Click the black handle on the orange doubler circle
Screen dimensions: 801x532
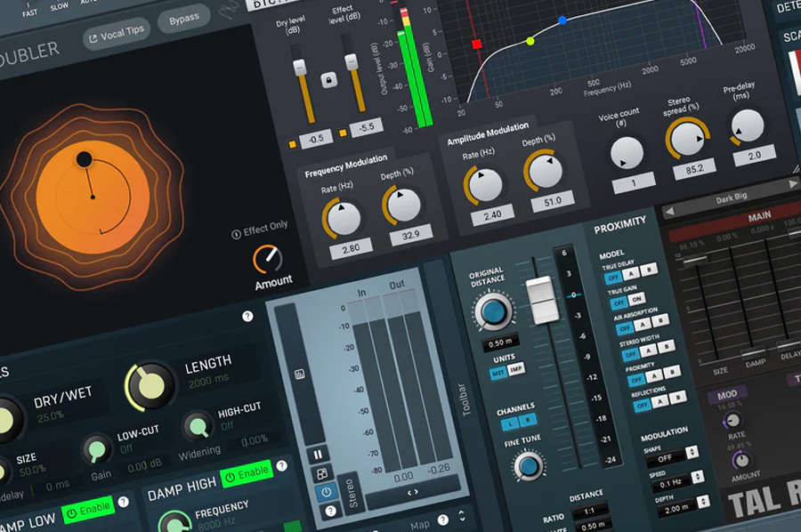click(84, 159)
